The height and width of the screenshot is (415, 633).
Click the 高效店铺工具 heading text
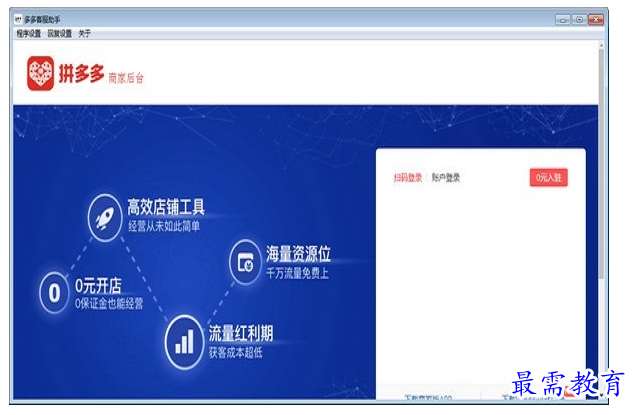click(166, 207)
